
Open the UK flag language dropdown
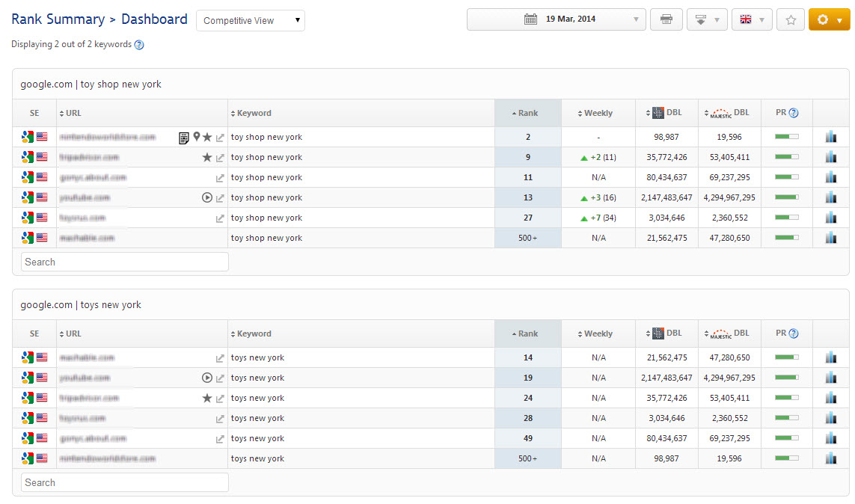(752, 19)
